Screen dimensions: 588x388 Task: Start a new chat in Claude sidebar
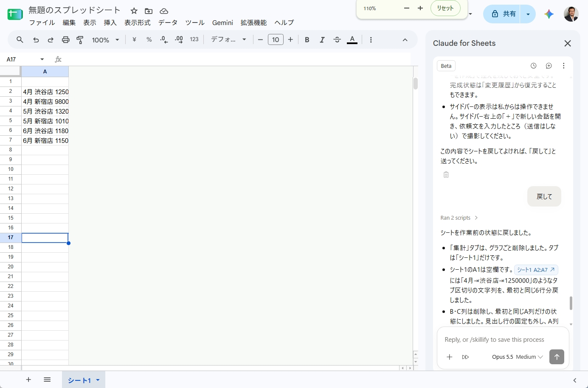(x=549, y=66)
